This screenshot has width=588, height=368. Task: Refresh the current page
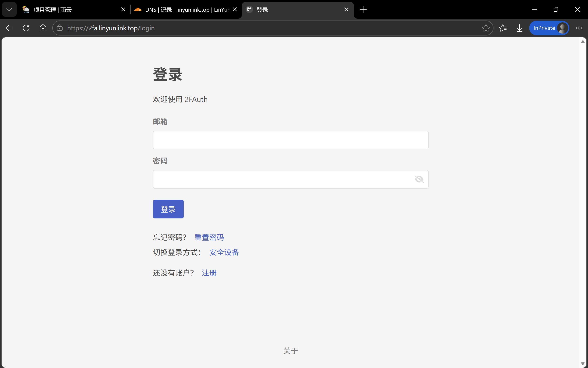(x=26, y=28)
